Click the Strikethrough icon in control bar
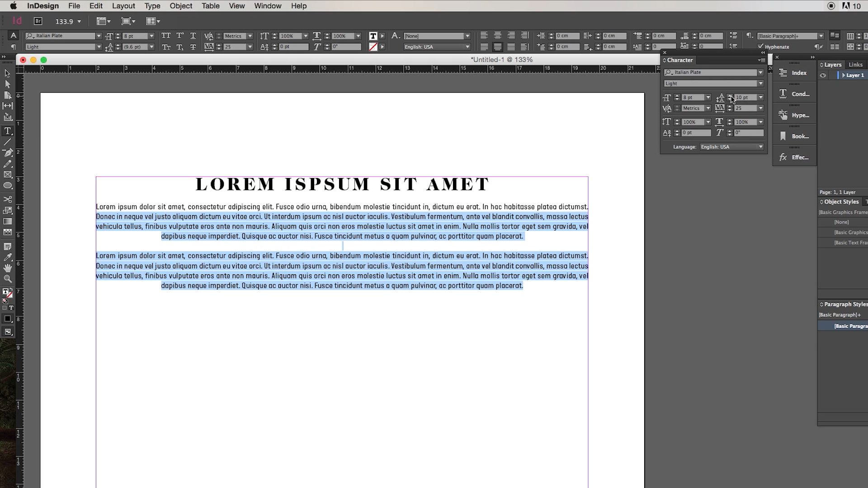868x488 pixels. (x=193, y=47)
